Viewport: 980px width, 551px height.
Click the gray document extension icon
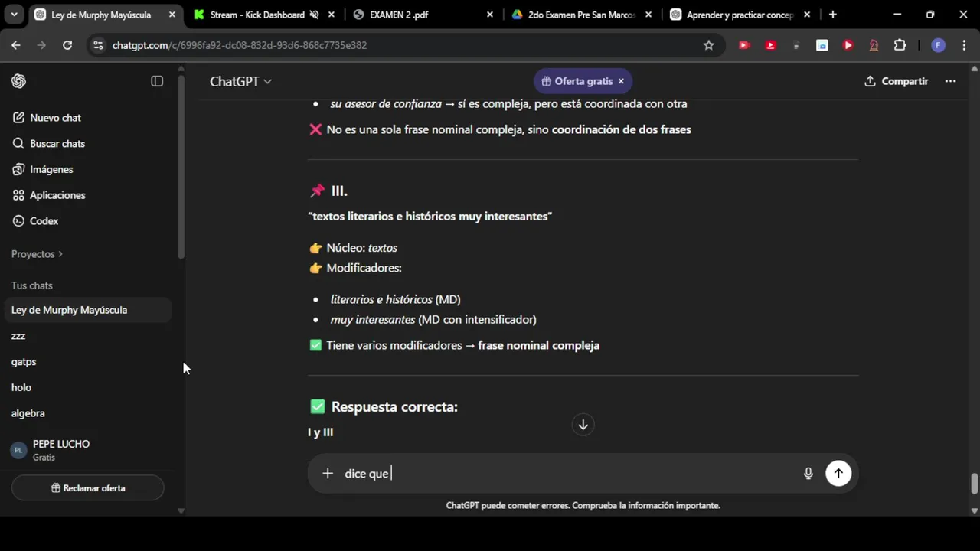796,45
